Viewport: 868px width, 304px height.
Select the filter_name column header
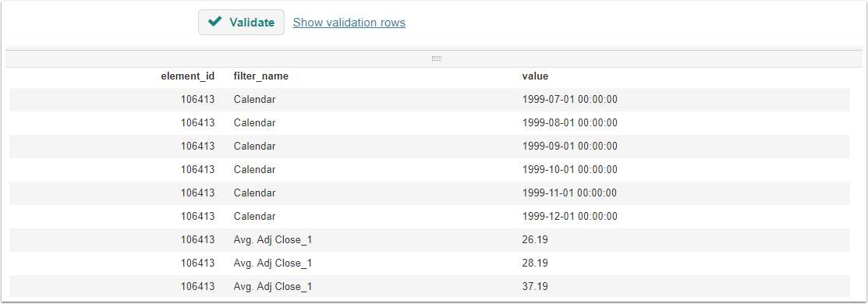click(260, 76)
